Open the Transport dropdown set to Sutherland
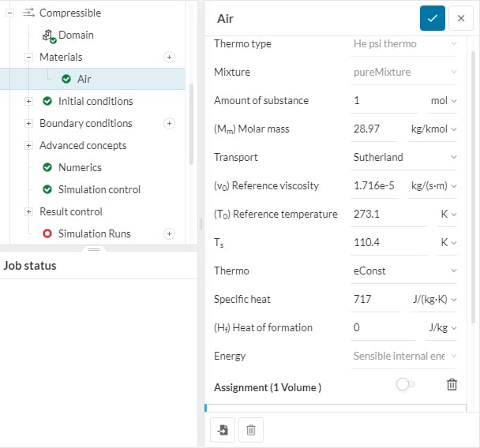The image size is (480, 448). 404,157
